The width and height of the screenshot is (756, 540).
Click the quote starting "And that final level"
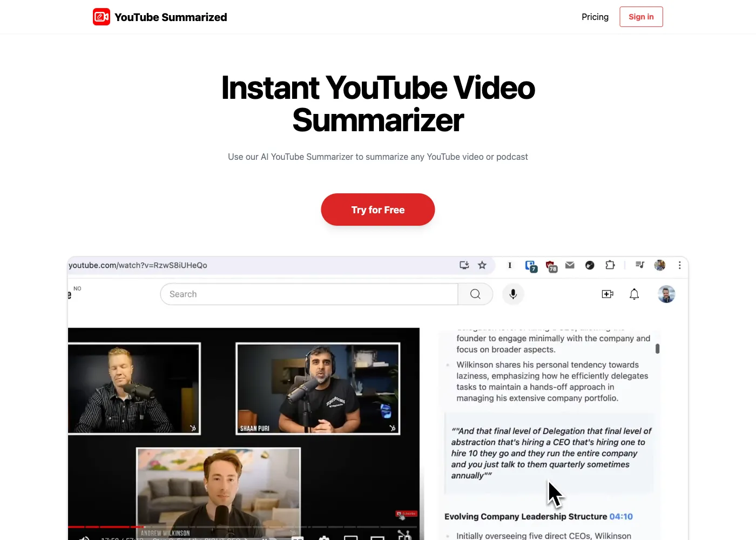[x=551, y=453]
